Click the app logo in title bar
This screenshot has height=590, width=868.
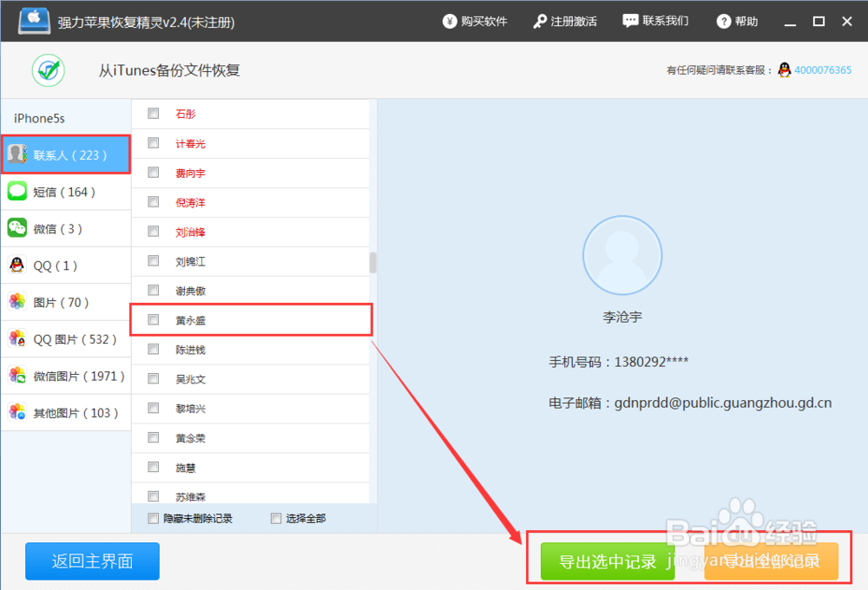(x=33, y=21)
